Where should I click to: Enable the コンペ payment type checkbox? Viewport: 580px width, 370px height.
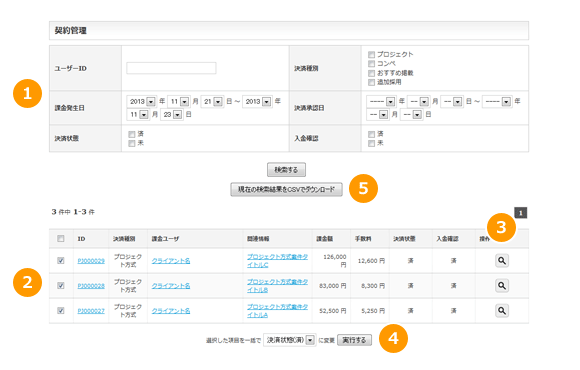pos(371,64)
